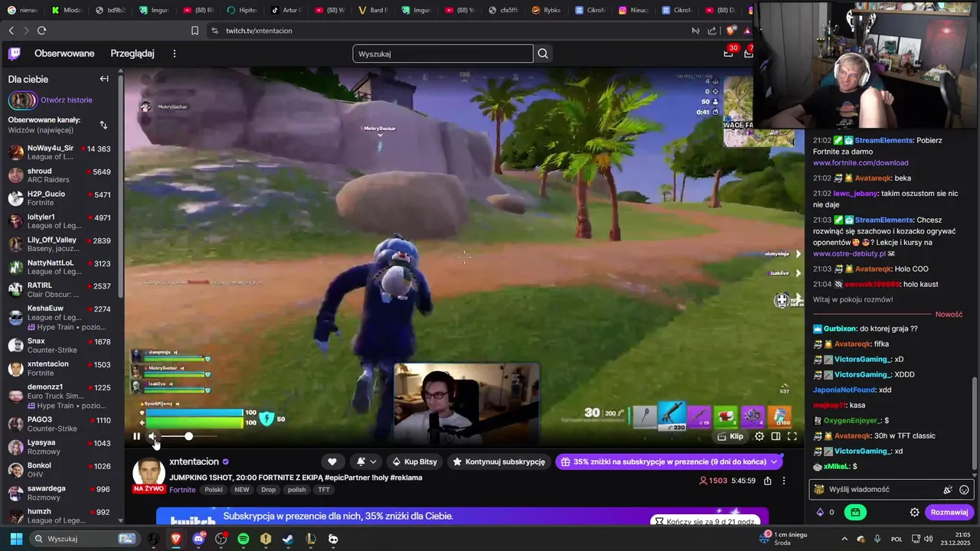
Task: Open the Przeglądaj tab
Action: (132, 54)
